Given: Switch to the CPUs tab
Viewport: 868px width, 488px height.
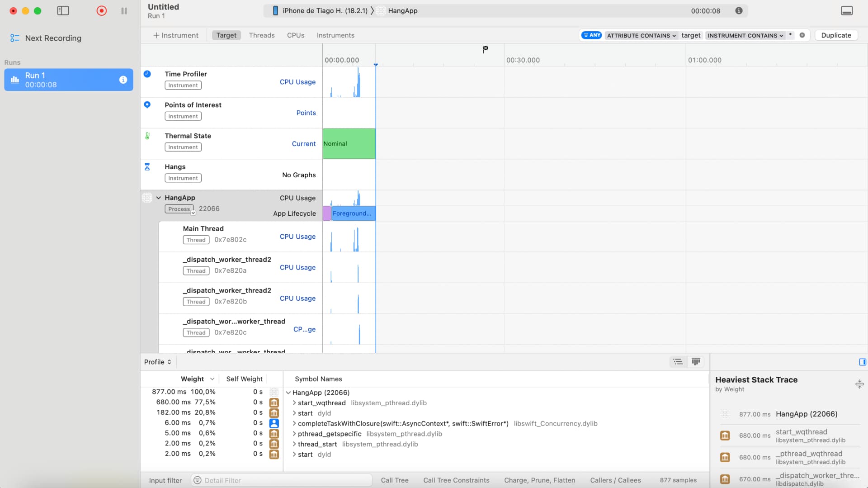Looking at the screenshot, I should pyautogui.click(x=296, y=35).
